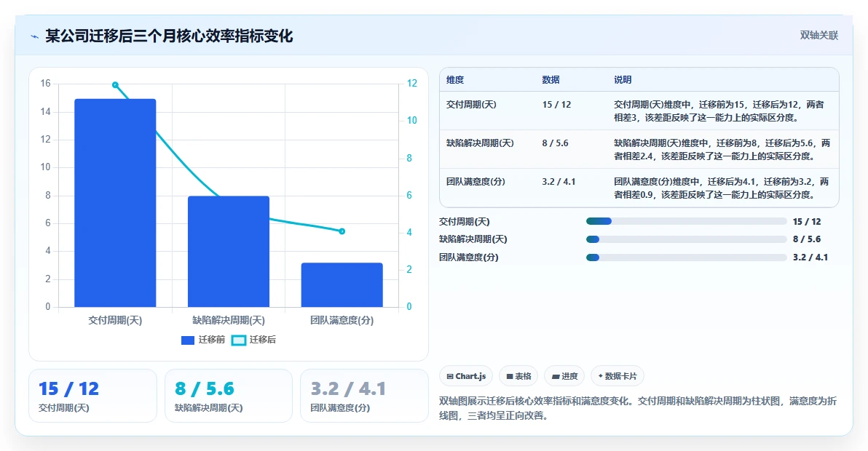868x451 pixels.
Task: Click the 数据卡片 tag chip
Action: coord(618,376)
